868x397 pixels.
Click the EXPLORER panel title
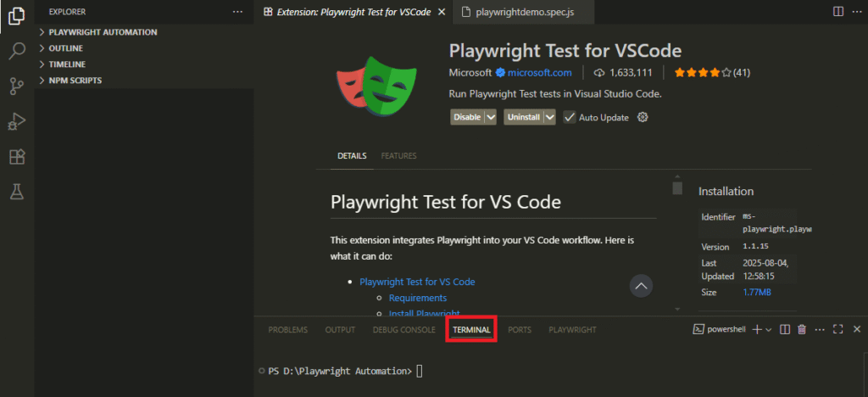click(67, 12)
